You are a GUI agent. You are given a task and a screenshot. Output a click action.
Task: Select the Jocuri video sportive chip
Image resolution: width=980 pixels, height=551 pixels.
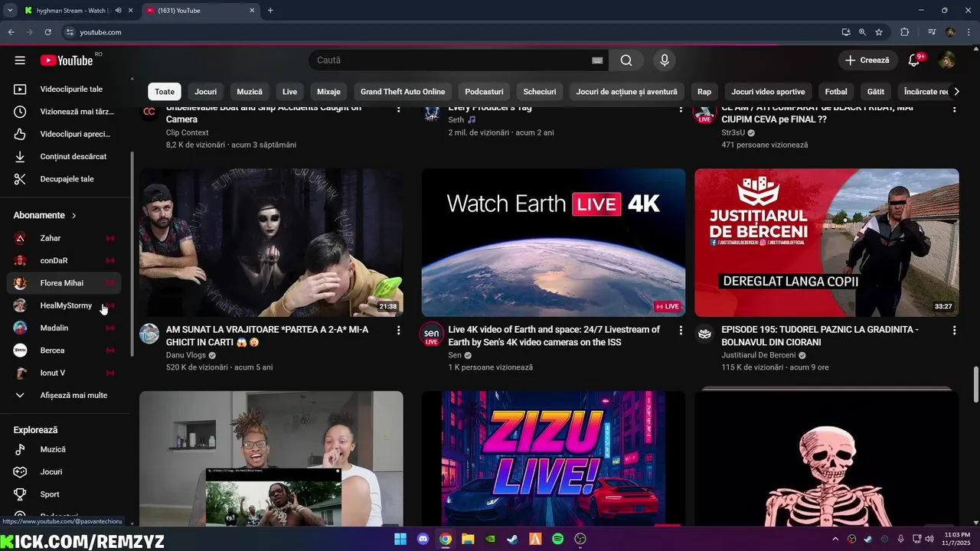pyautogui.click(x=768, y=92)
